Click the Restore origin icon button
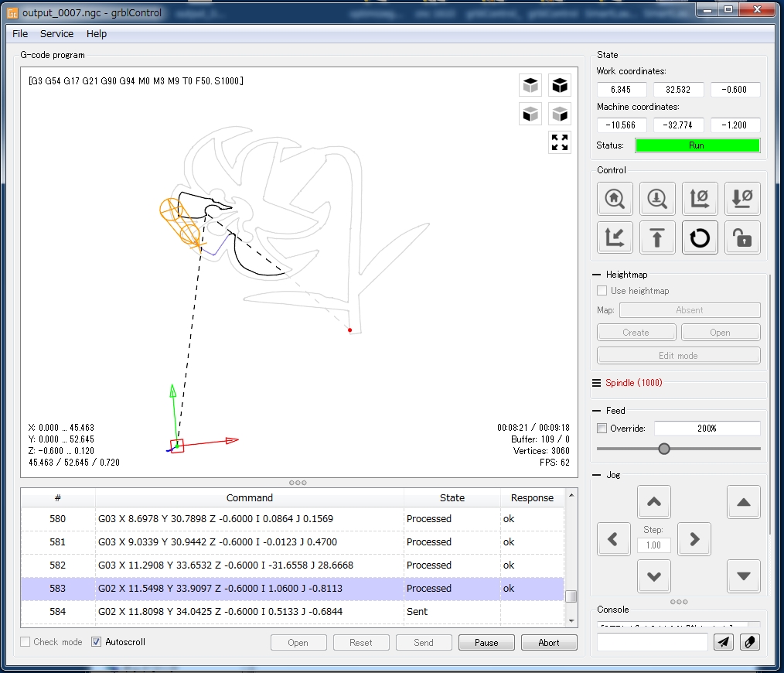This screenshot has height=673, width=784. [615, 237]
